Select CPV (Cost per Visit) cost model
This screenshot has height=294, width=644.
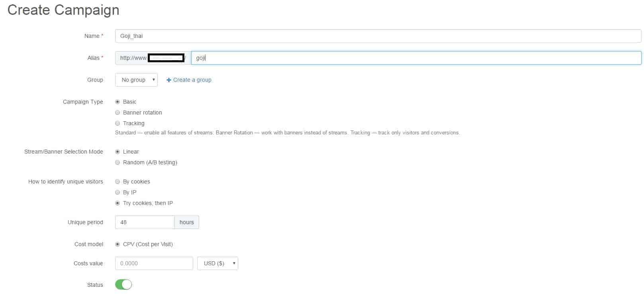(x=117, y=244)
